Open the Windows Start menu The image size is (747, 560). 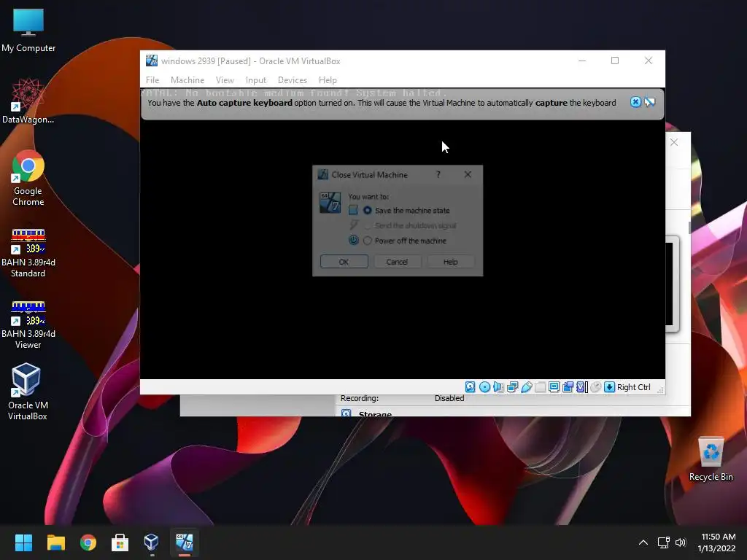(24, 542)
